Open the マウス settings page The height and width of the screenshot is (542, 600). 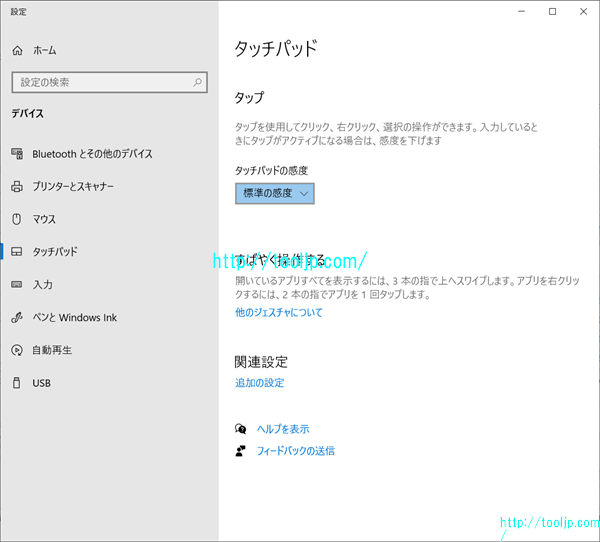pyautogui.click(x=44, y=219)
